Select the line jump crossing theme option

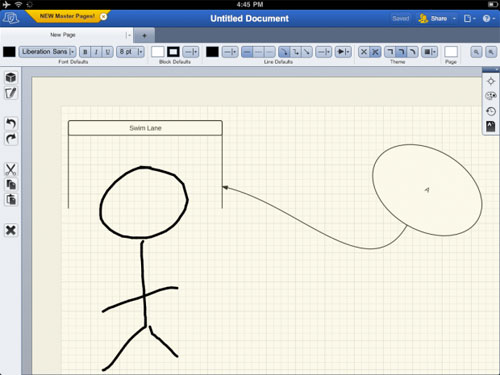375,52
